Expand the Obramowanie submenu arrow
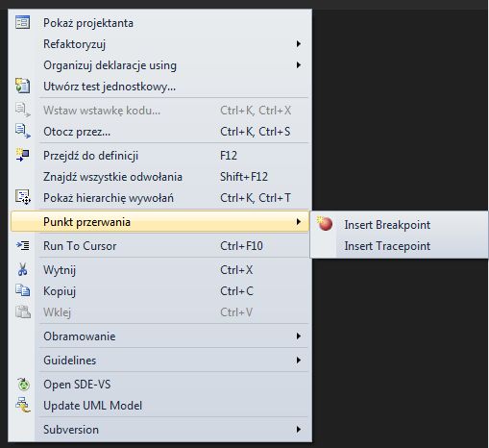This screenshot has height=448, width=489. tap(299, 336)
